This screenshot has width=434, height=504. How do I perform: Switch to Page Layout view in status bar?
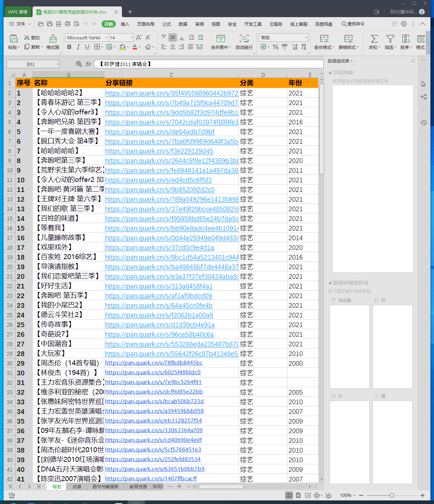pos(298,495)
